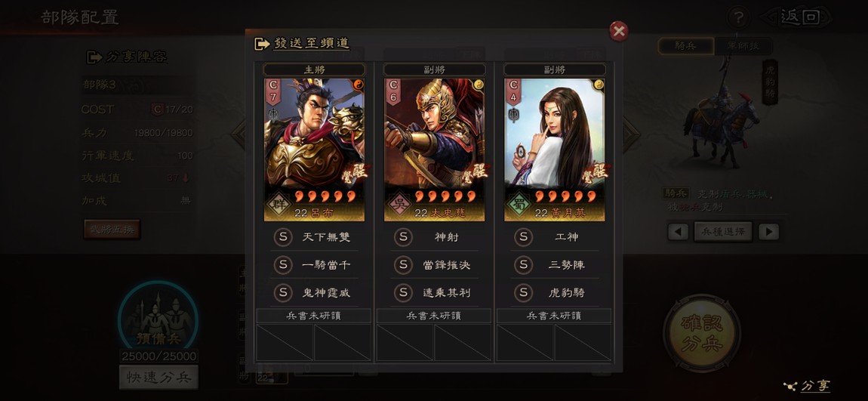Click the 分享陣容 share lineup icon
This screenshot has height=401, width=868.
tap(94, 57)
